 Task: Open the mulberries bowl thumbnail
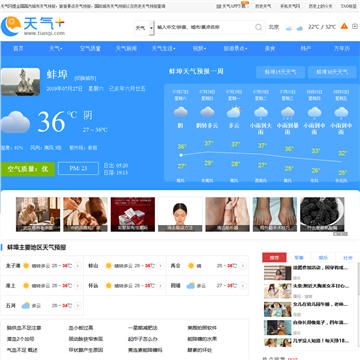pyautogui.click(x=322, y=214)
